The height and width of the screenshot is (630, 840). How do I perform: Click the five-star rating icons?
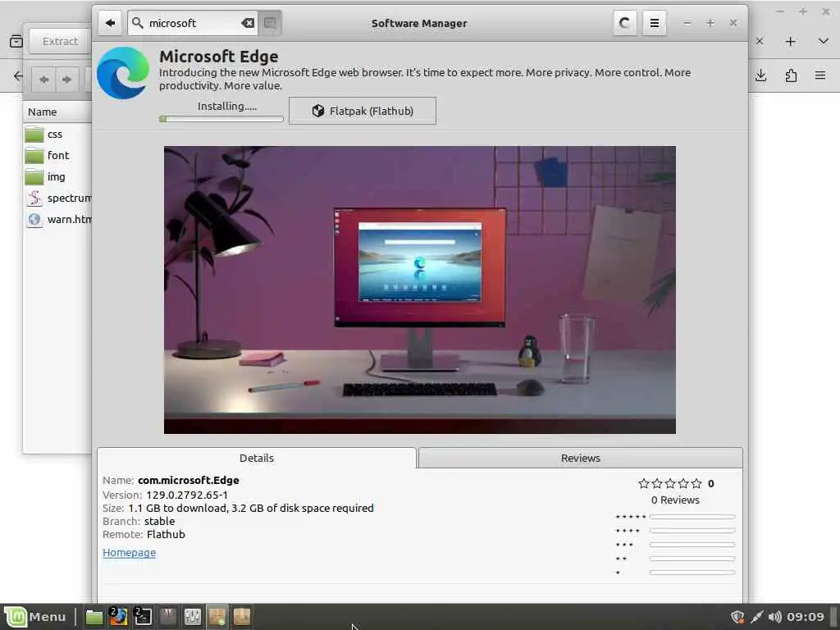(669, 484)
